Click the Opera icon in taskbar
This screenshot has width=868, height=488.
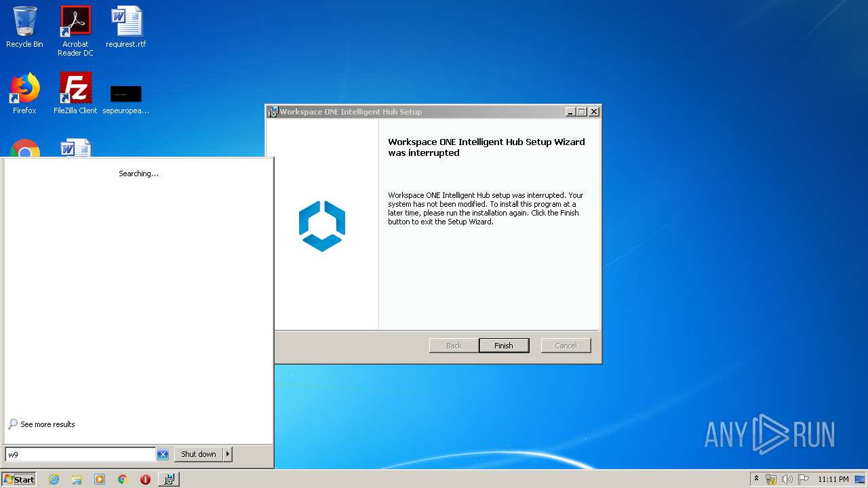click(145, 479)
